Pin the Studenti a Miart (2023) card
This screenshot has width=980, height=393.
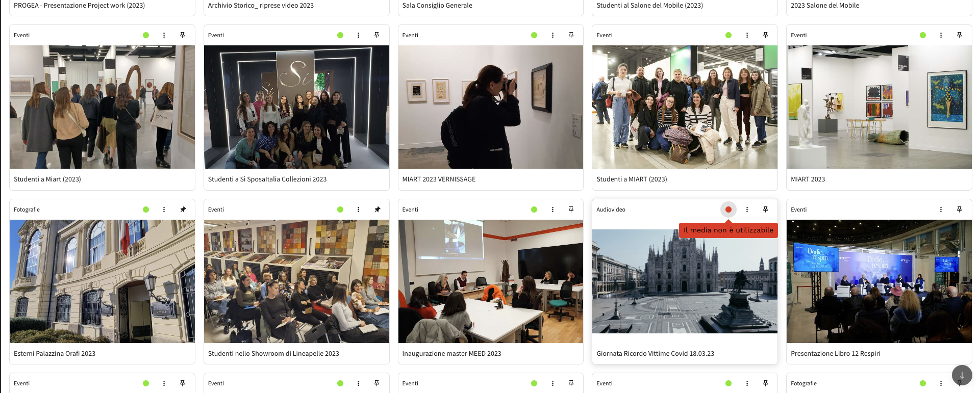tap(182, 35)
